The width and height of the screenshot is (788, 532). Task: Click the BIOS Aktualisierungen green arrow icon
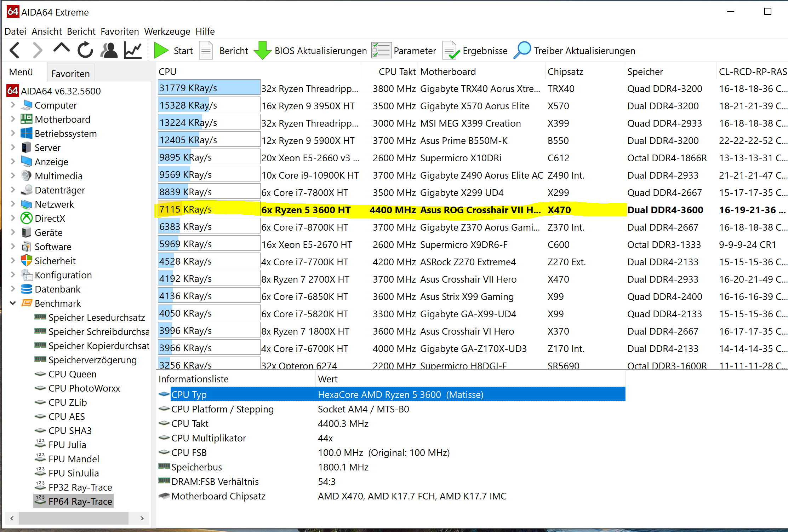pos(262,50)
